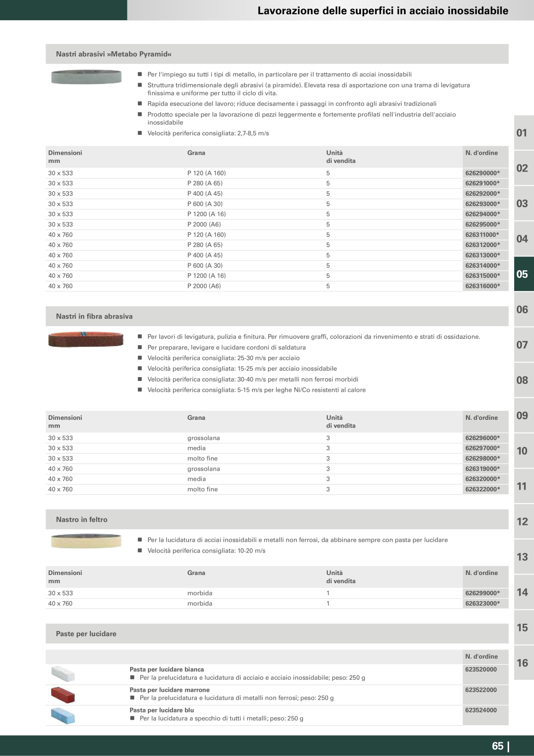534x756 pixels.
Task: Open chapter tab 08
Action: click(524, 380)
